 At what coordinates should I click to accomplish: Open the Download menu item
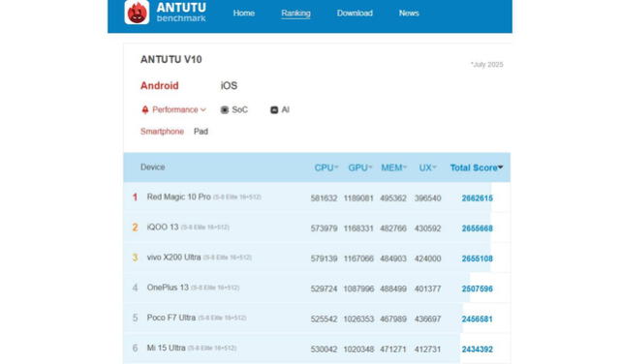(355, 13)
